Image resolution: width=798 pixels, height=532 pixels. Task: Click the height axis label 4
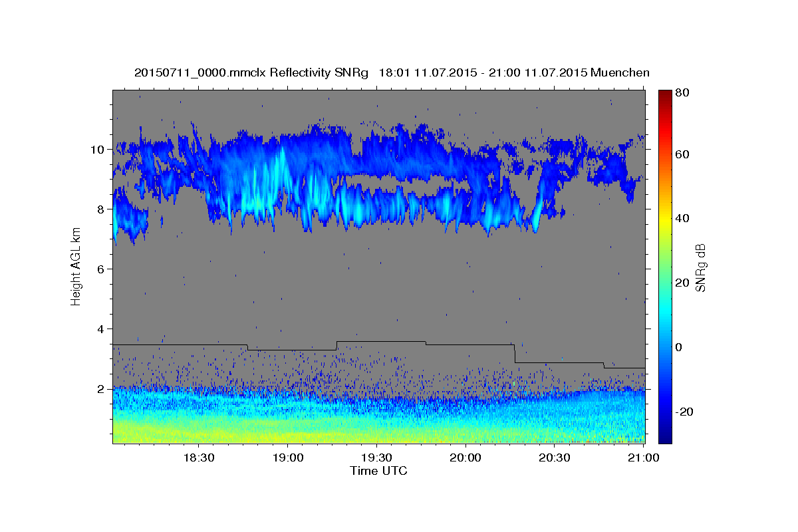click(x=102, y=329)
